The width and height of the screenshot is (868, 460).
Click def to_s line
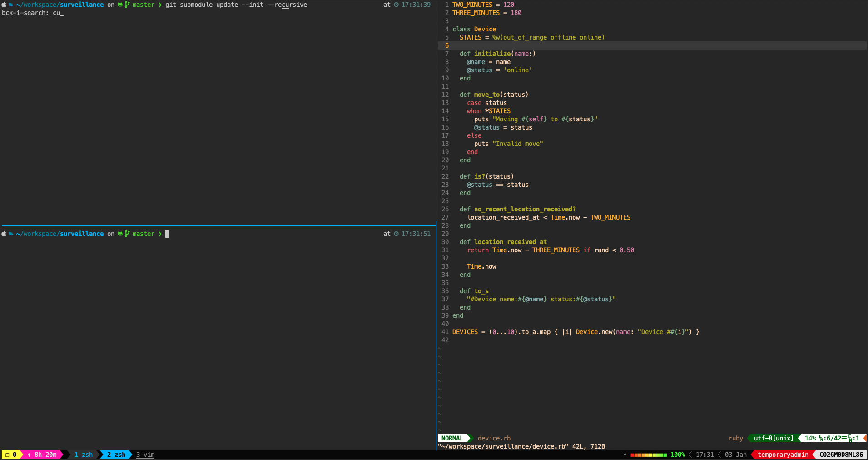click(474, 291)
